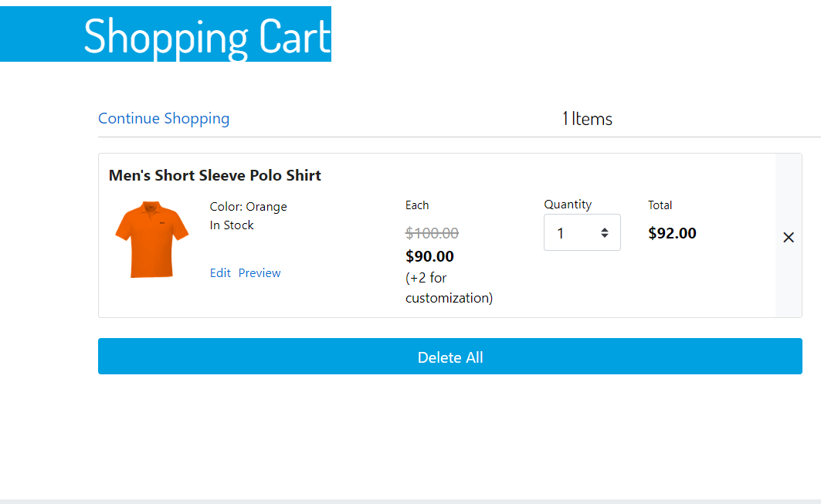Open Preview of the polo shirt
This screenshot has height=504, width=821.
pyautogui.click(x=260, y=273)
